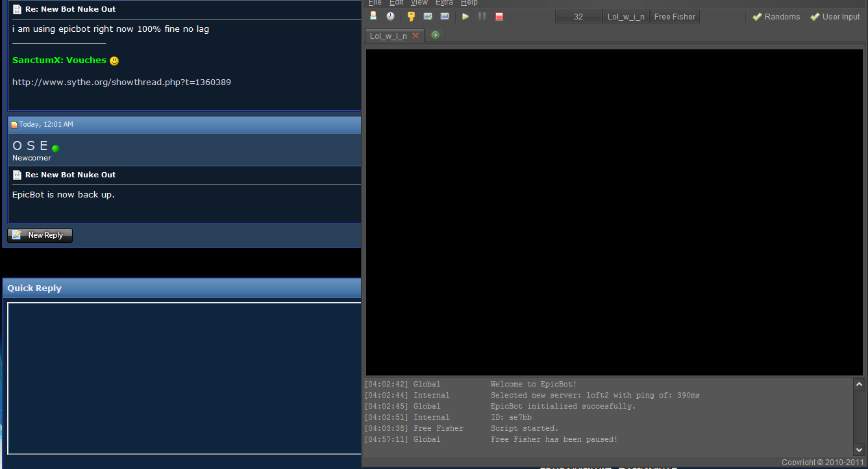Click the plain monitor icon in toolbar
Screen dimensions: 868x469
pos(445,16)
